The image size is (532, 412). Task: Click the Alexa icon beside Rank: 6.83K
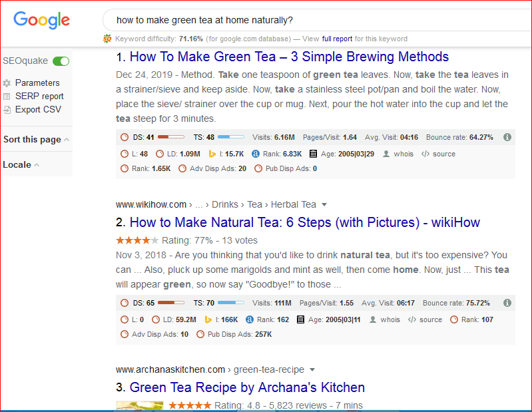256,154
